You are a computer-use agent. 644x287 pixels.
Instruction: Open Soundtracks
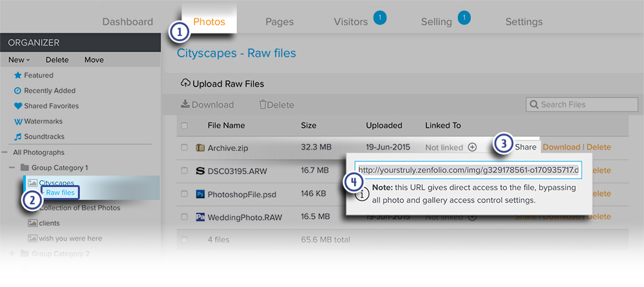[44, 137]
